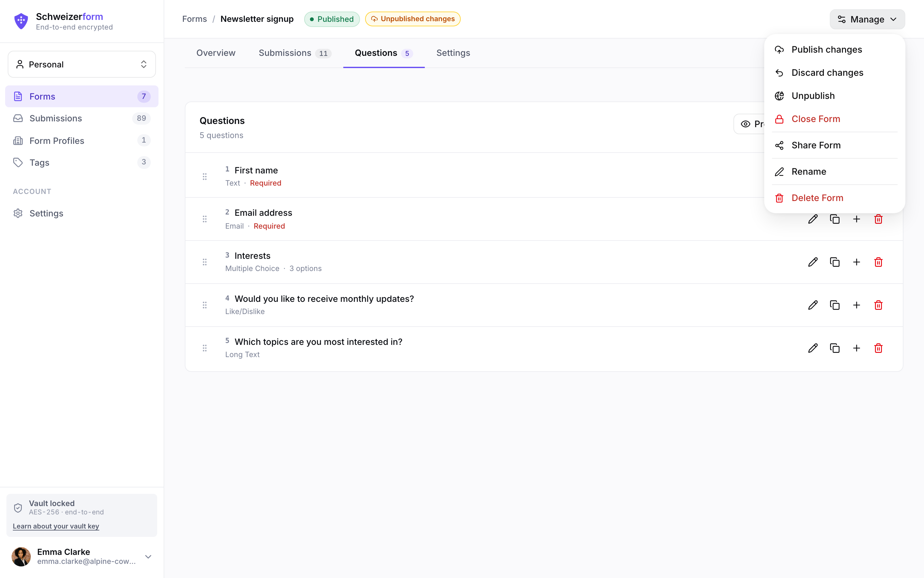924x578 pixels.
Task: Choose Delete Form menu item
Action: point(835,198)
